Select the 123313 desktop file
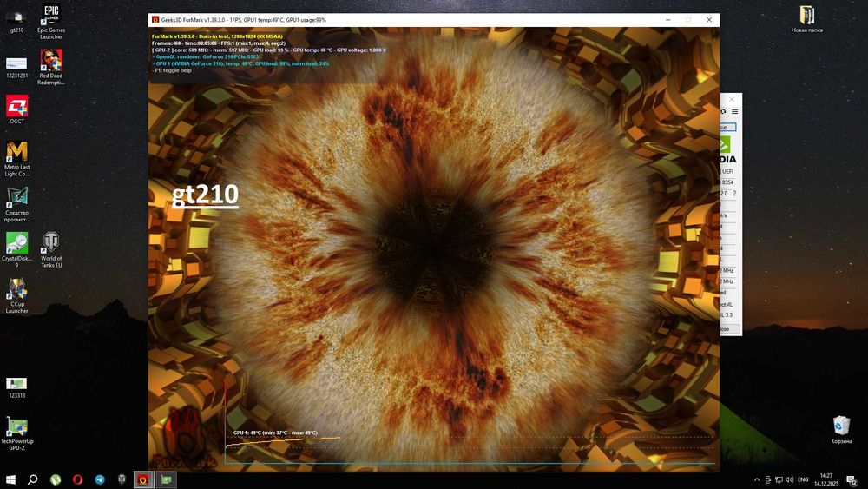The width and height of the screenshot is (868, 489). (16, 388)
